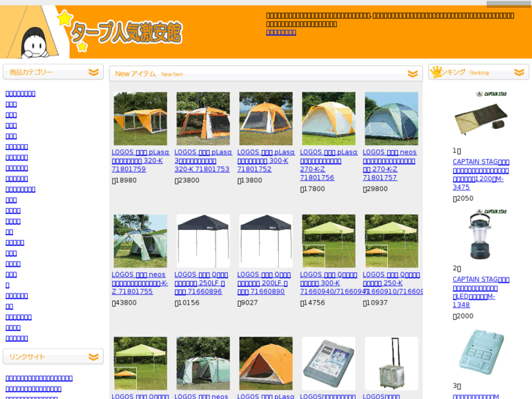
Task: Collapse the ランキング panel chevron
Action: point(519,72)
